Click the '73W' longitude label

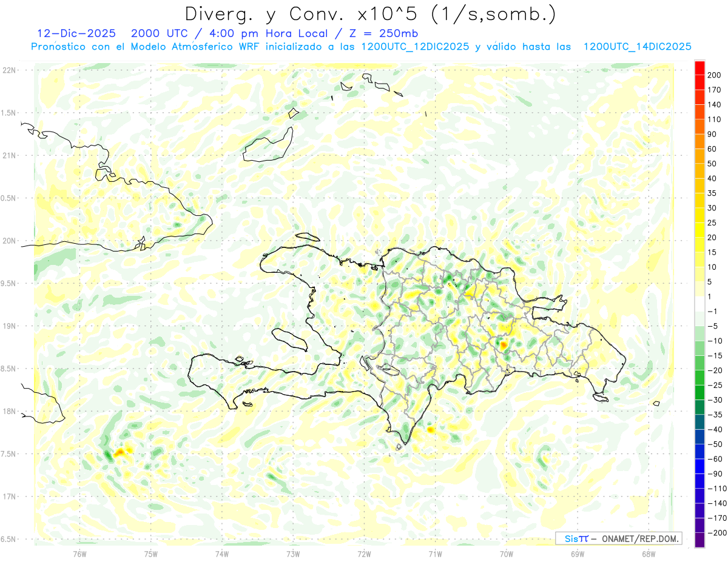click(x=293, y=553)
